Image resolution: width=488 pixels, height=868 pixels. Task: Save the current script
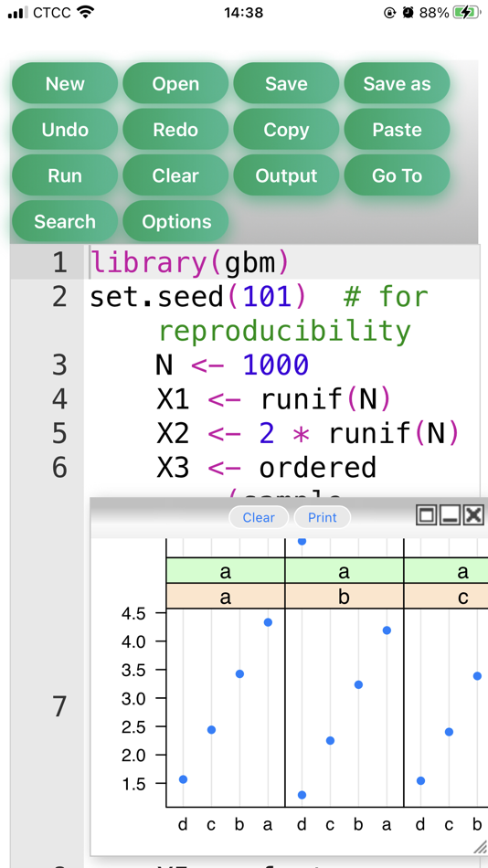tap(286, 83)
